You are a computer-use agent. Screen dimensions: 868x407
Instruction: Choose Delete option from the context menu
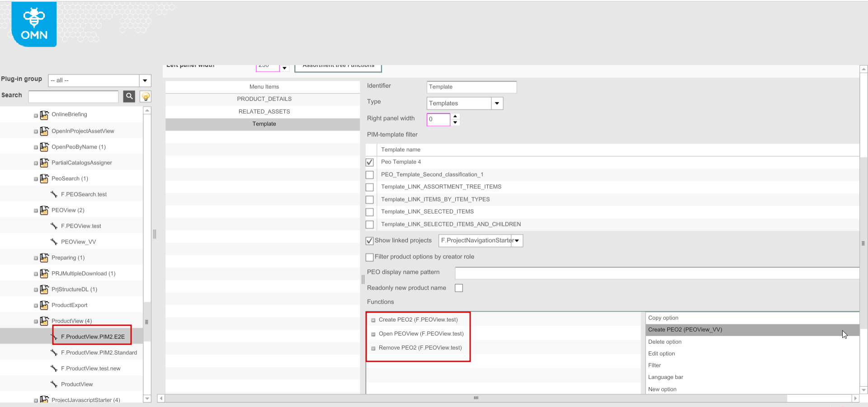(x=665, y=342)
